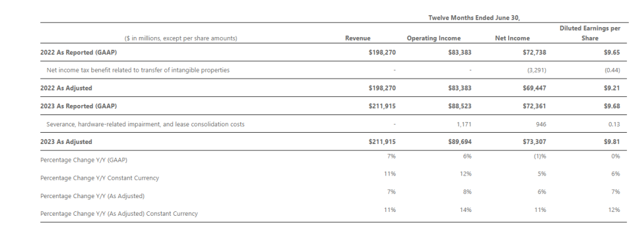
Task: Click 2022 reported operating income $83,383
Action: tap(460, 52)
